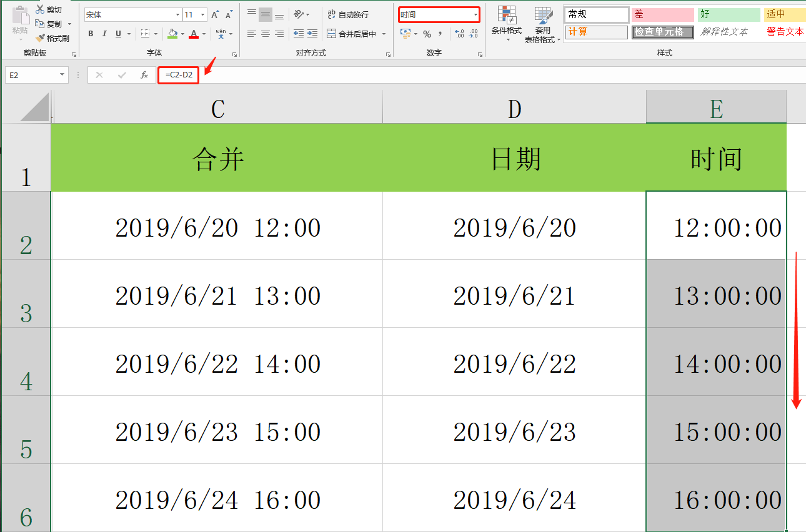This screenshot has height=532, width=806.
Task: Open the Clipboard (剪贴板) group dialog launcher
Action: [x=74, y=55]
